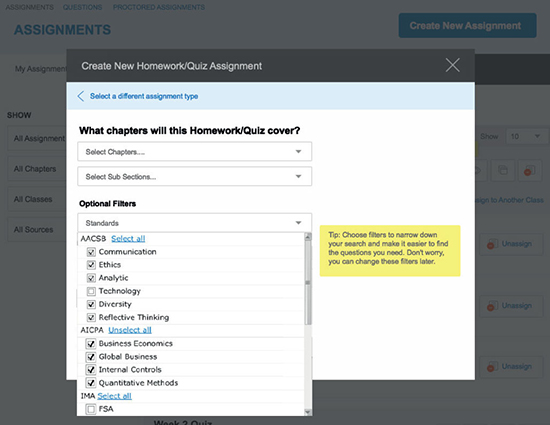
Task: Click AICPA Unselect all link
Action: point(130,330)
